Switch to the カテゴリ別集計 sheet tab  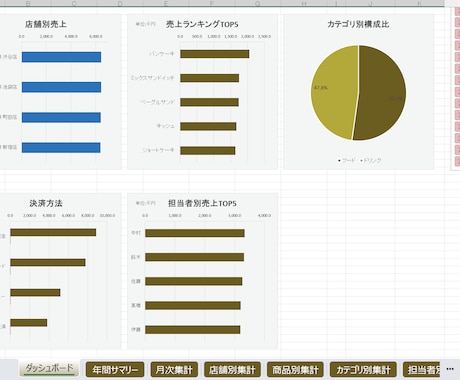363,370
